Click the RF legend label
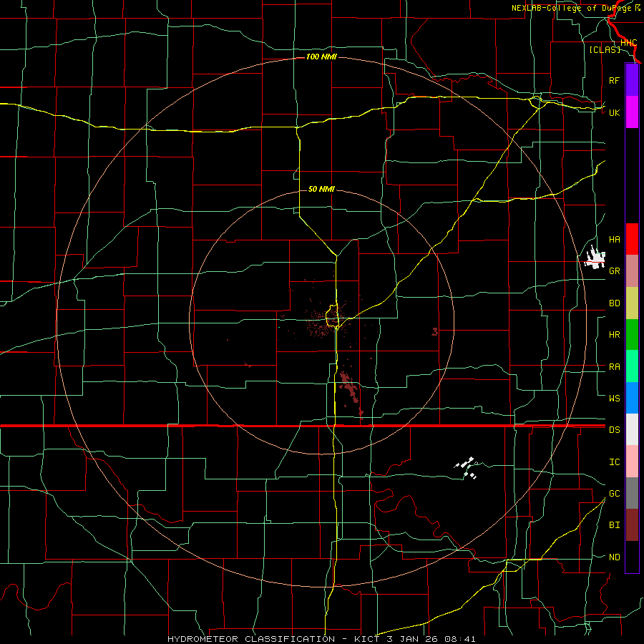The width and height of the screenshot is (644, 644). [x=614, y=80]
